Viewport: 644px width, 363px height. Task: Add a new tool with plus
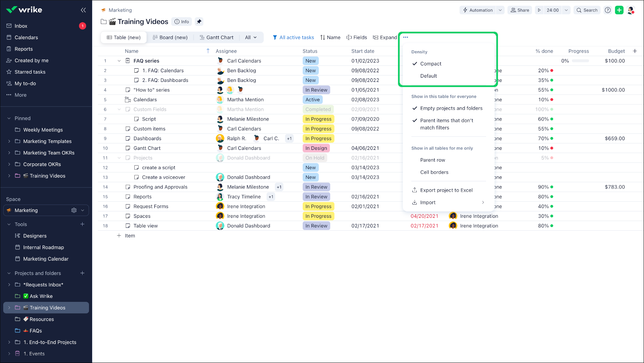click(x=82, y=224)
